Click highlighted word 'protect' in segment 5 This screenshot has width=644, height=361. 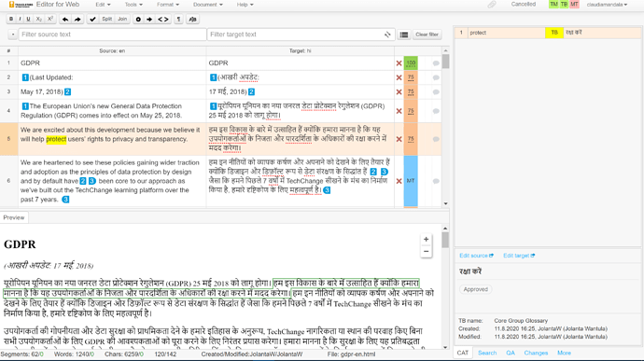click(56, 139)
